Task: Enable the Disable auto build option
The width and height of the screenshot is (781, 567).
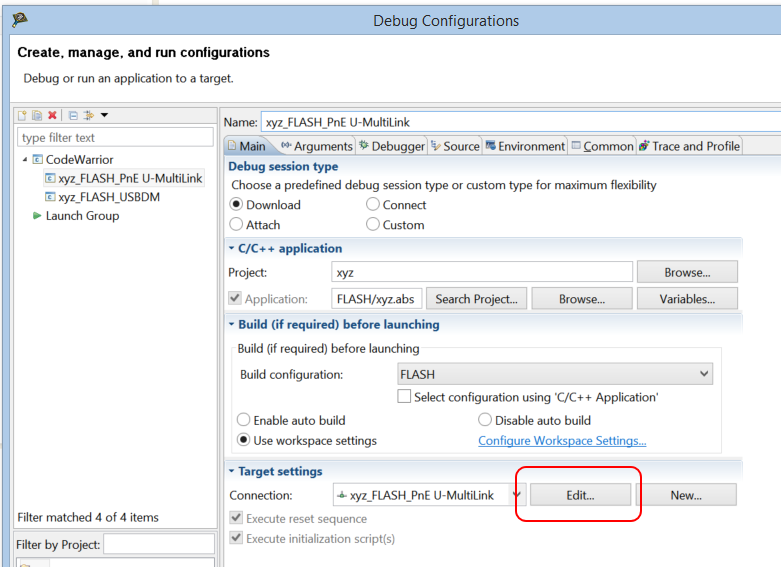Action: click(486, 421)
